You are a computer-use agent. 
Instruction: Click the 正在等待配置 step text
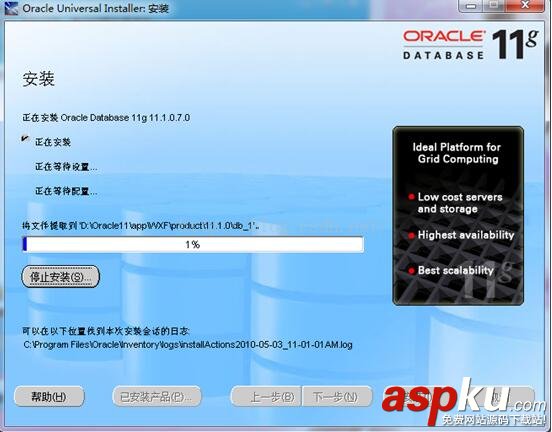coord(66,191)
